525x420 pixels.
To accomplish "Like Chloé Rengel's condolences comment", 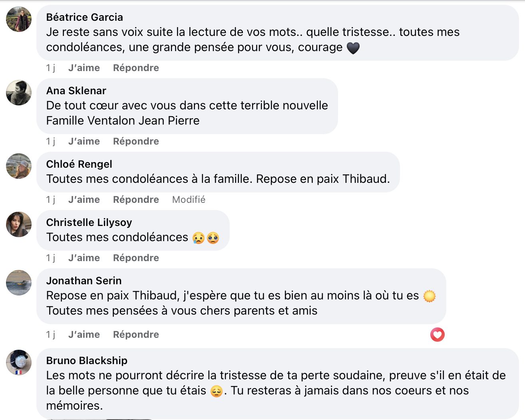I will [84, 200].
